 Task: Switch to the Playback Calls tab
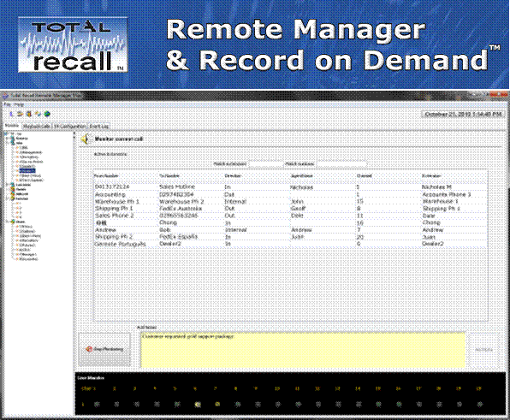37,126
